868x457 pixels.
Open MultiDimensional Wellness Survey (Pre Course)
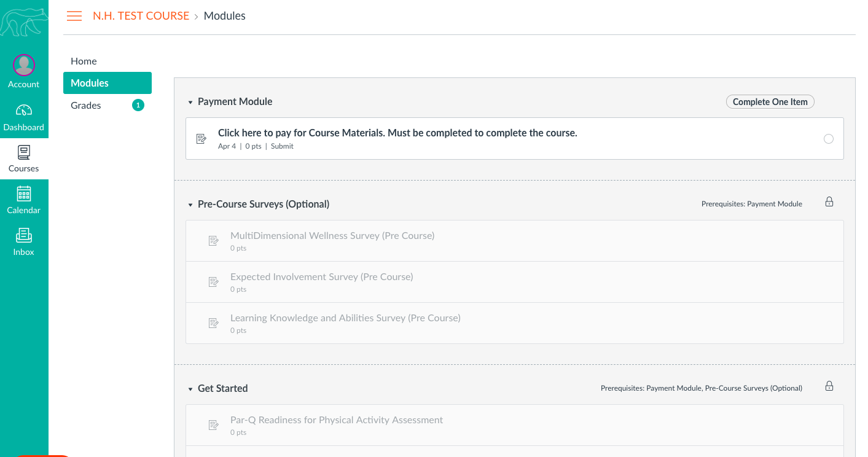pyautogui.click(x=332, y=235)
